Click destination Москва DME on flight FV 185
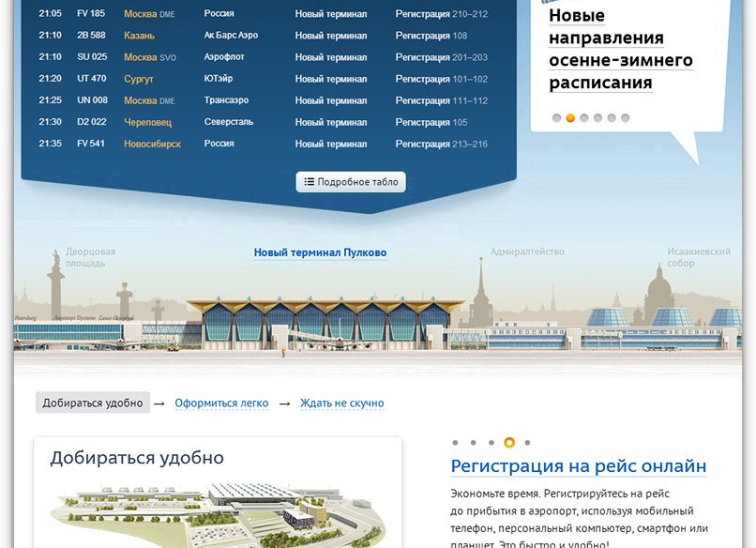 tap(149, 14)
